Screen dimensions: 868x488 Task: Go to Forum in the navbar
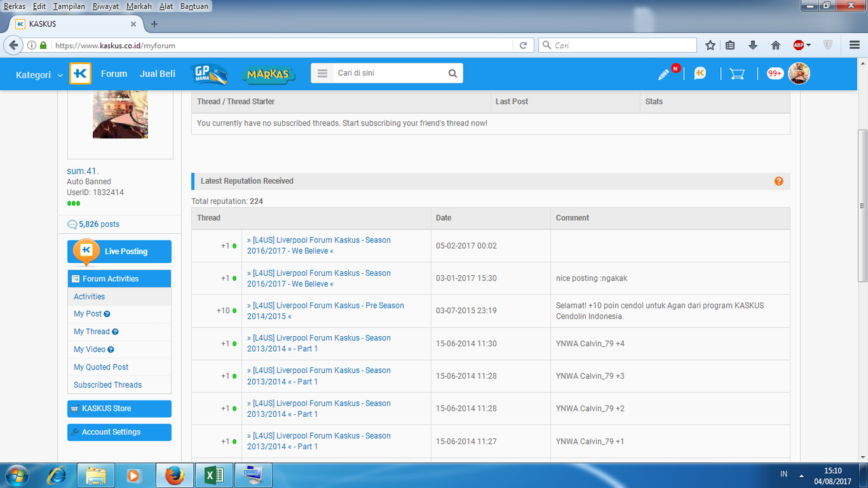pyautogui.click(x=114, y=74)
